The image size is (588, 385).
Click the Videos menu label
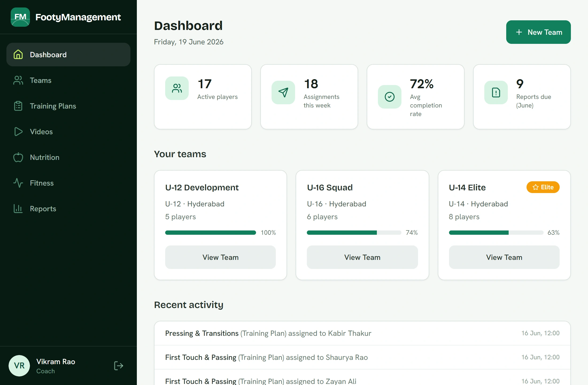41,132
